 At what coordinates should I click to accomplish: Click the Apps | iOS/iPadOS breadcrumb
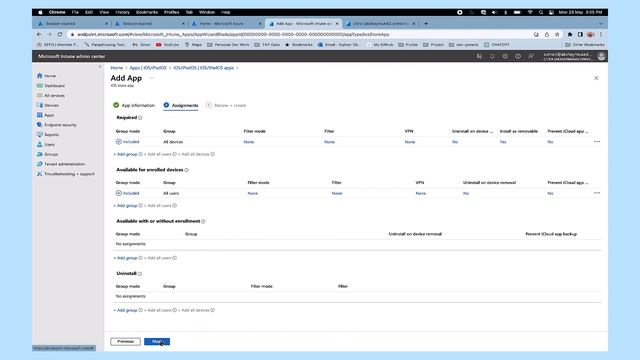coord(148,68)
